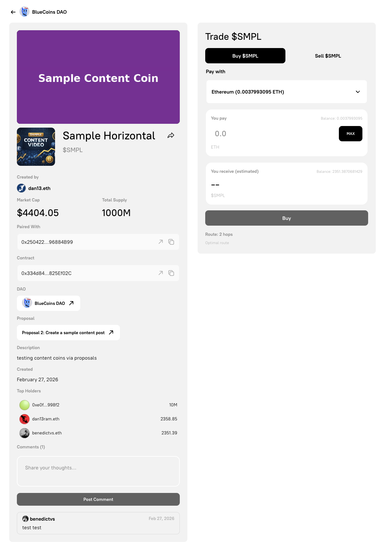Open the Paired With address in explorer
Viewport: 392px width, 548px height.
coord(161,242)
